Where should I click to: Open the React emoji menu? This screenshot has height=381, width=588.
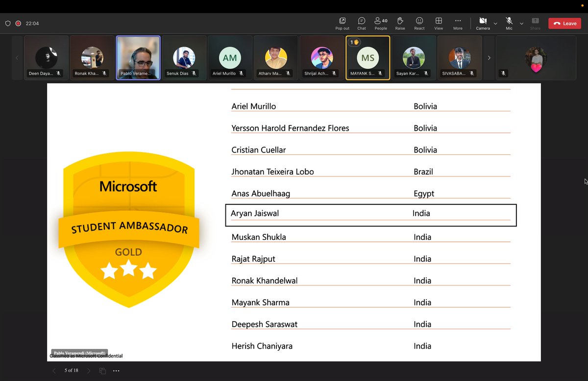click(x=419, y=24)
